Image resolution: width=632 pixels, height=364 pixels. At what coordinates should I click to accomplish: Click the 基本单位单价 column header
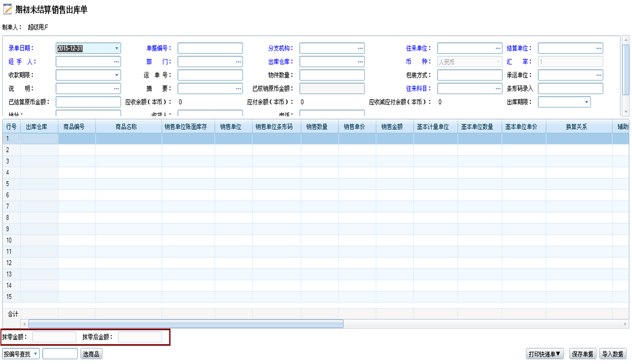(524, 127)
